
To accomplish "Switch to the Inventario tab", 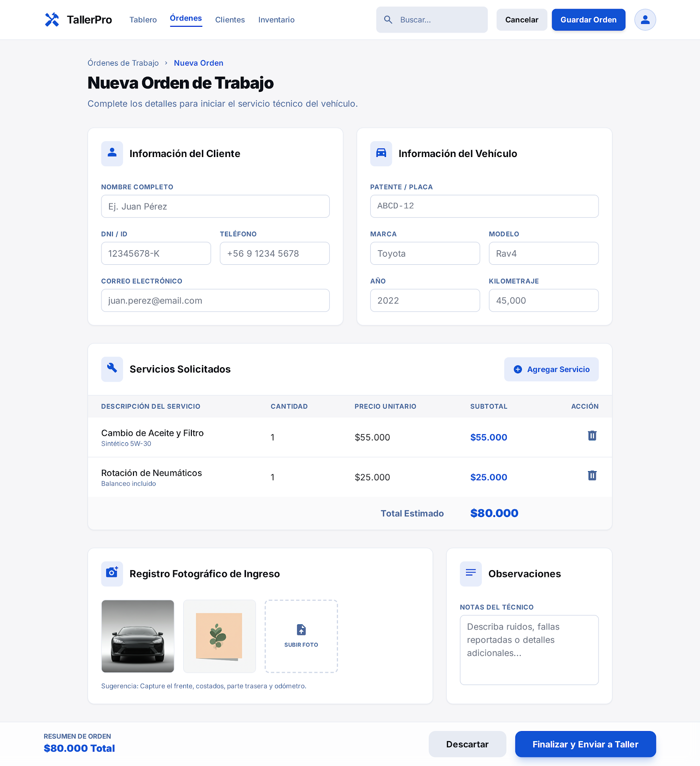I will 276,20.
